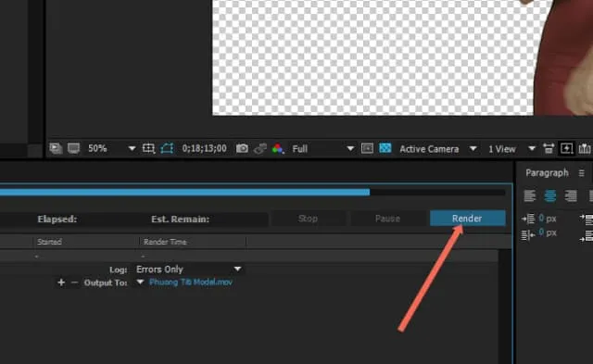Click the Show Snapshot icon
This screenshot has height=364, width=593.
click(x=260, y=148)
